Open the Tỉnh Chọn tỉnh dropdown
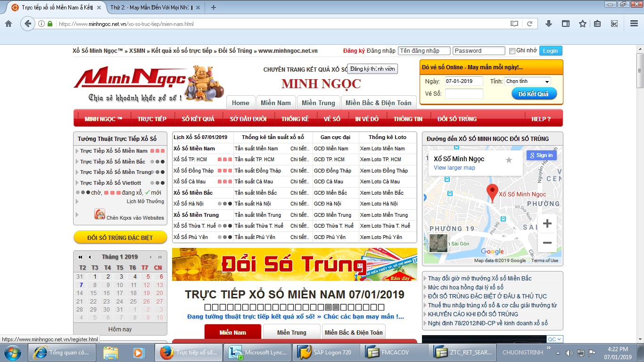The width and height of the screenshot is (644, 362). [528, 81]
